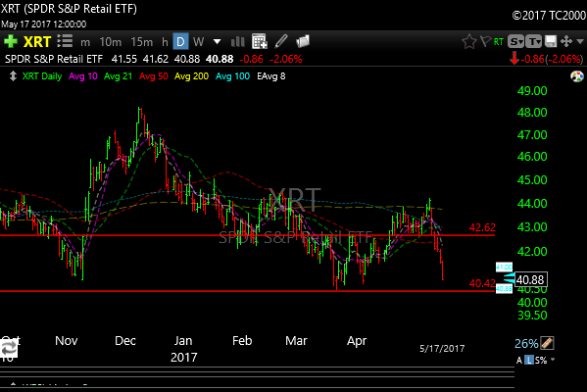
Task: Click the bold 40.88 last price value
Action: click(220, 59)
